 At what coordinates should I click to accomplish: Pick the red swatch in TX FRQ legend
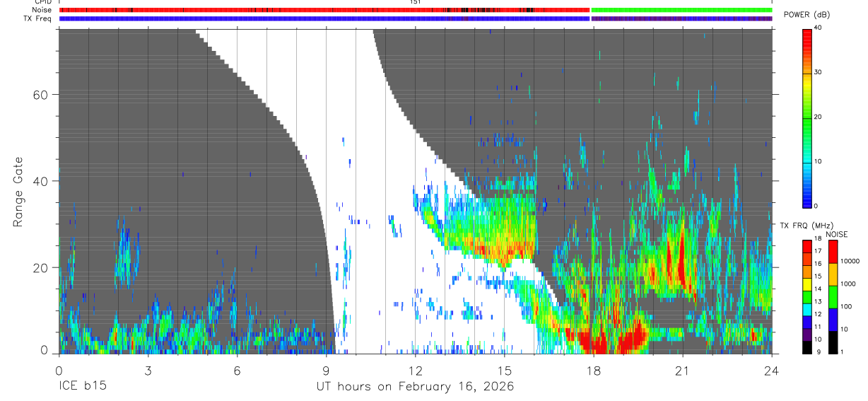pyautogui.click(x=807, y=246)
